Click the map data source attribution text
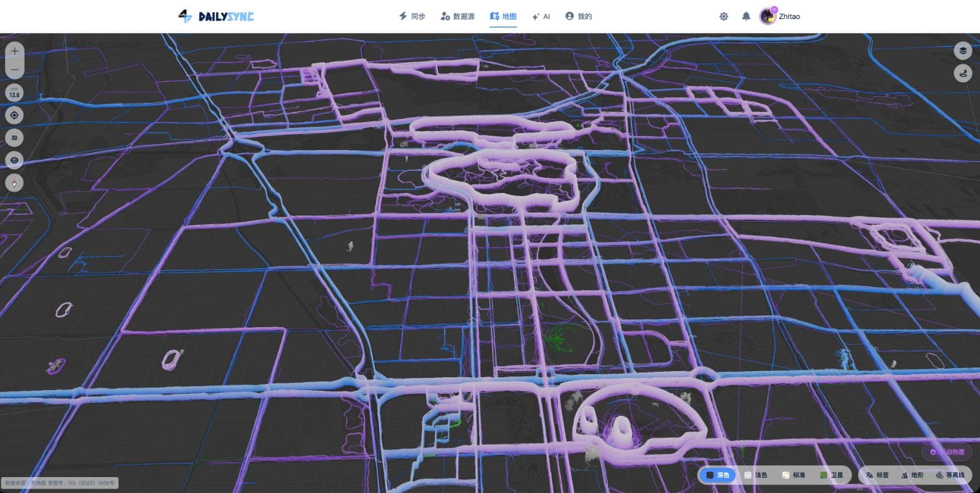The height and width of the screenshot is (493, 980). [x=59, y=483]
